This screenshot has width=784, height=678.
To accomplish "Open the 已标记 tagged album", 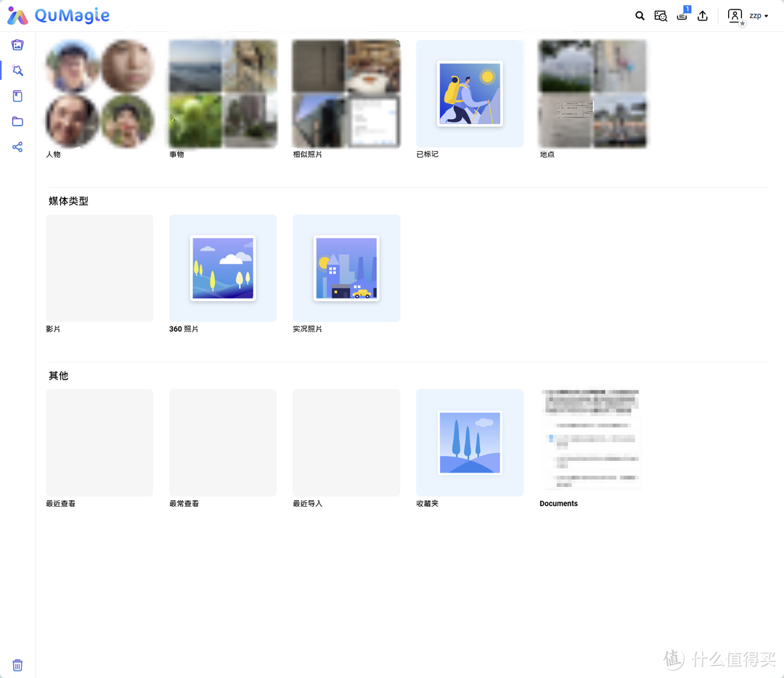I will click(x=470, y=94).
